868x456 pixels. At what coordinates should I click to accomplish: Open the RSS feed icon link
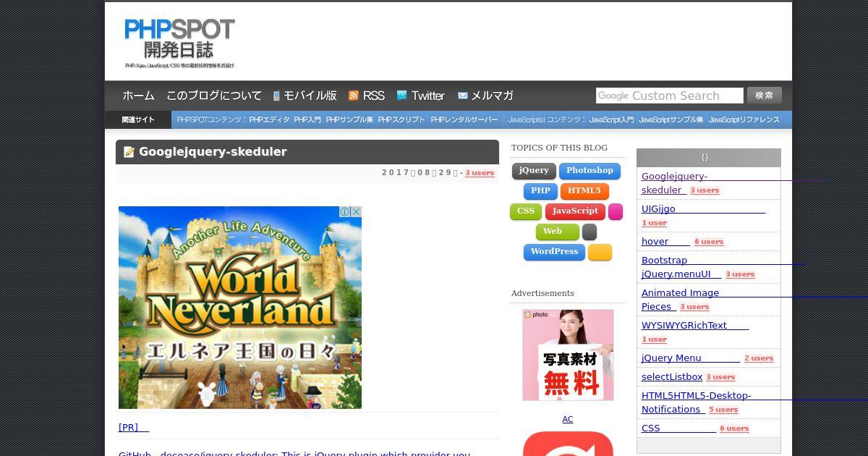[x=367, y=96]
